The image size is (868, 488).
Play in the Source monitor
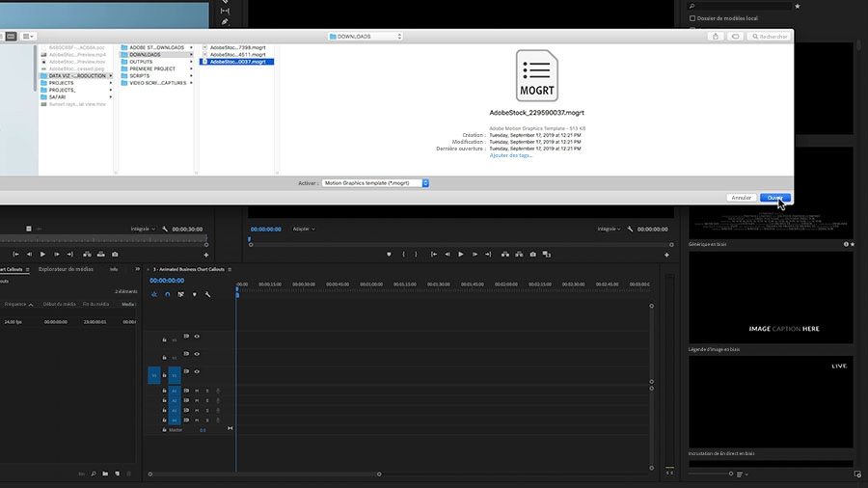pos(42,255)
